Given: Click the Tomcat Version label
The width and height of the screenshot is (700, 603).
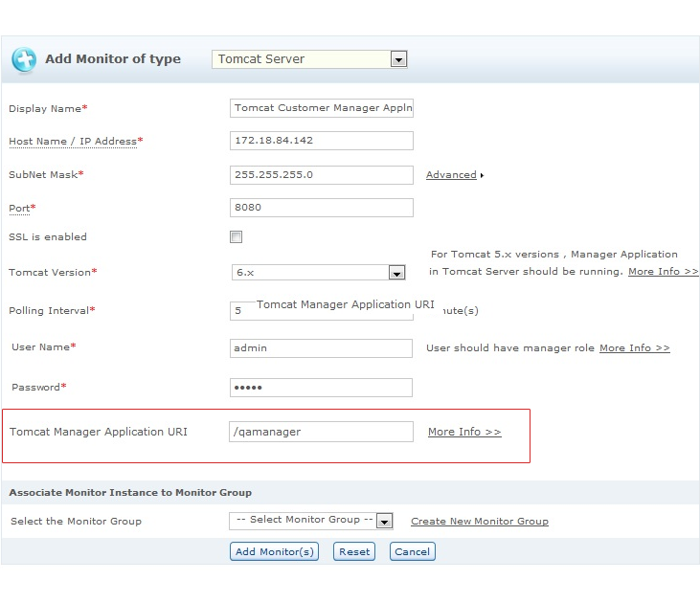Looking at the screenshot, I should tap(50, 272).
